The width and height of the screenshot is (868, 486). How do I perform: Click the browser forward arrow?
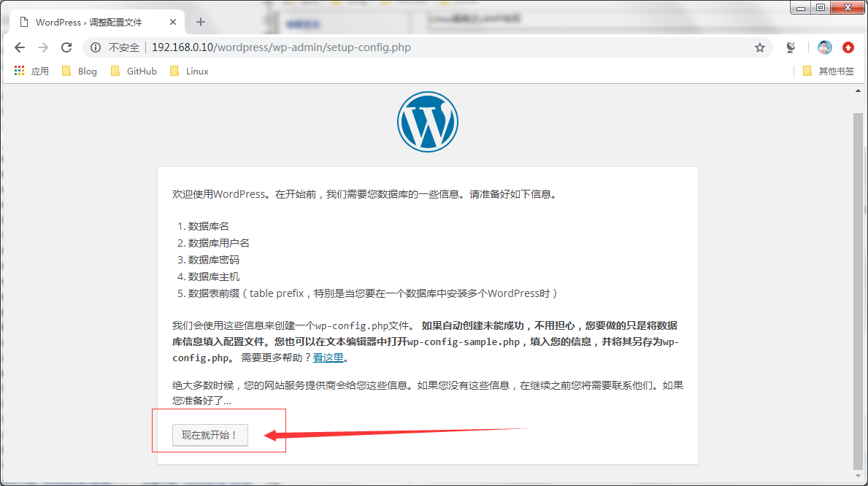click(x=43, y=47)
